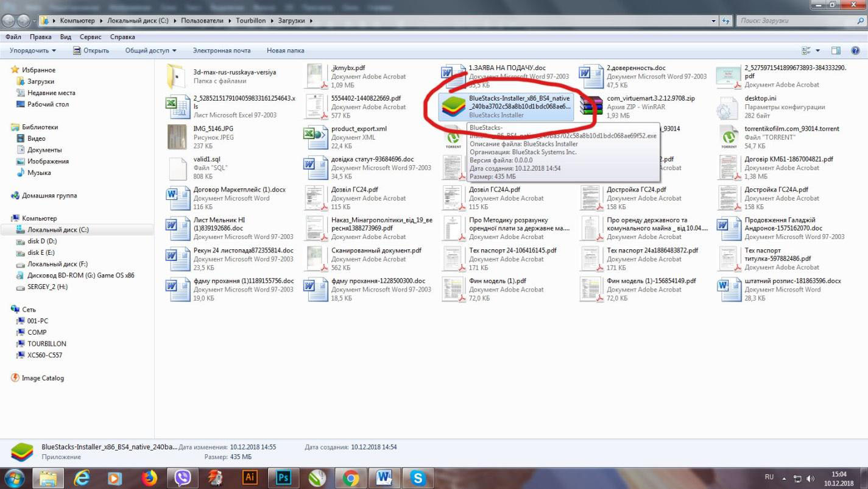Click Пользователи in the address bar path
The width and height of the screenshot is (868, 489).
pyautogui.click(x=203, y=21)
